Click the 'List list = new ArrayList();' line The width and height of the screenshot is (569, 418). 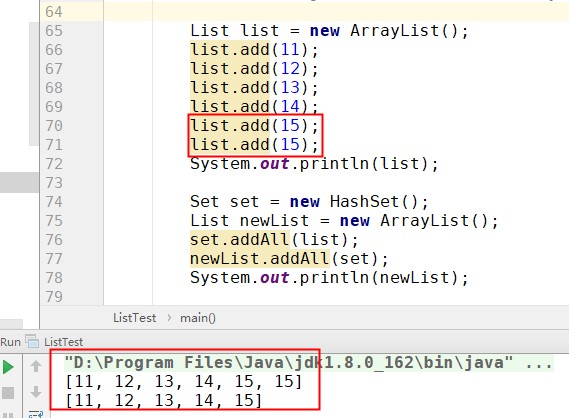329,31
